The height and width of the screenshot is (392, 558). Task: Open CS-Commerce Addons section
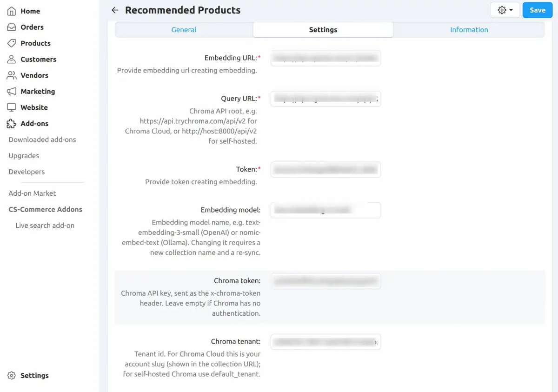tap(45, 209)
